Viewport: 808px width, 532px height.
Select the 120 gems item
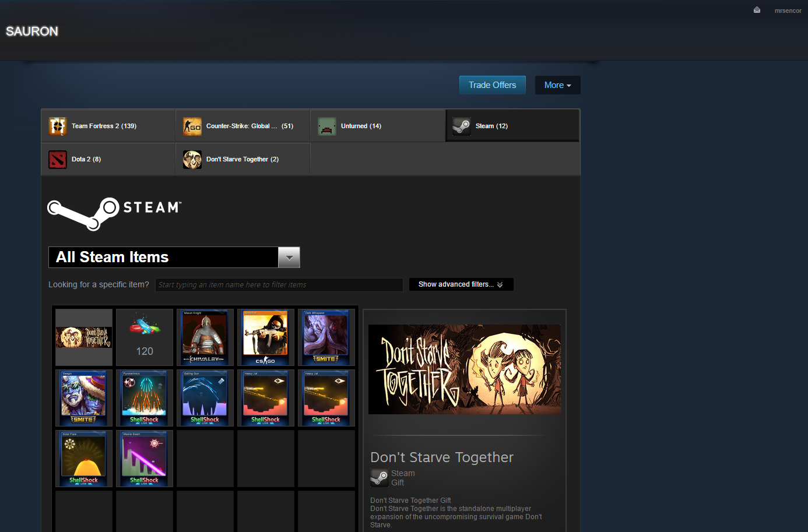click(145, 337)
